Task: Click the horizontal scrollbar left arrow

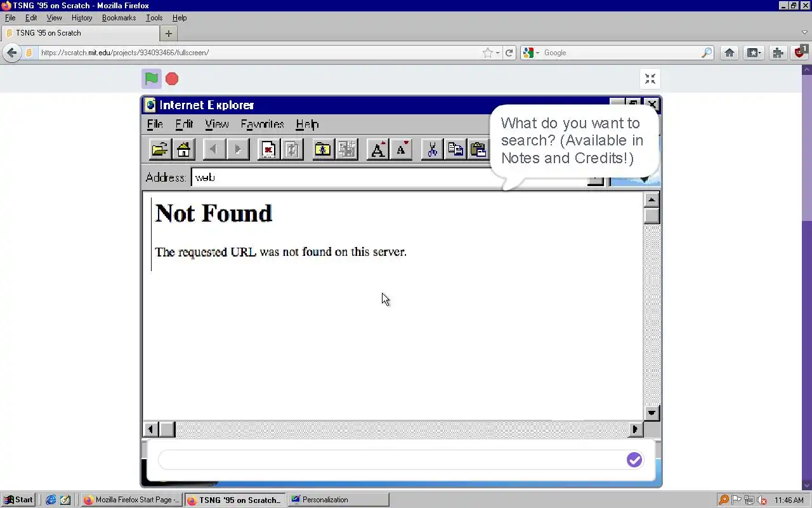Action: (x=150, y=429)
